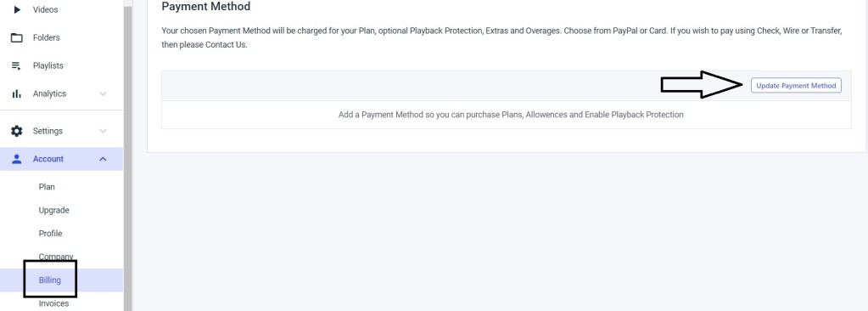
Task: Select the Billing menu item
Action: click(50, 280)
